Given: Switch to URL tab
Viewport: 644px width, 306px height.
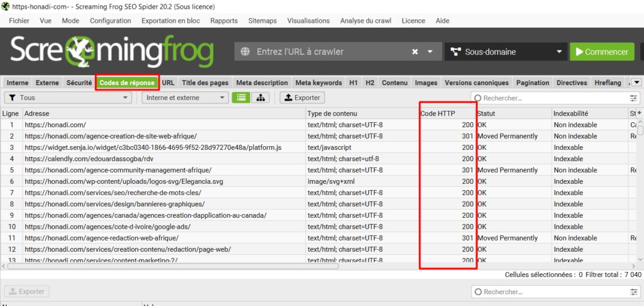Looking at the screenshot, I should coord(168,82).
